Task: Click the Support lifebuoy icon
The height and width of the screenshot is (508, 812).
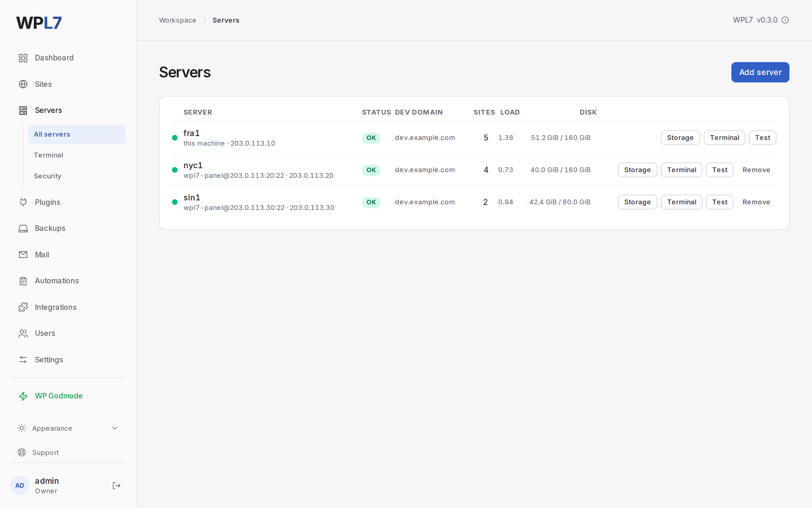Action: pos(21,453)
